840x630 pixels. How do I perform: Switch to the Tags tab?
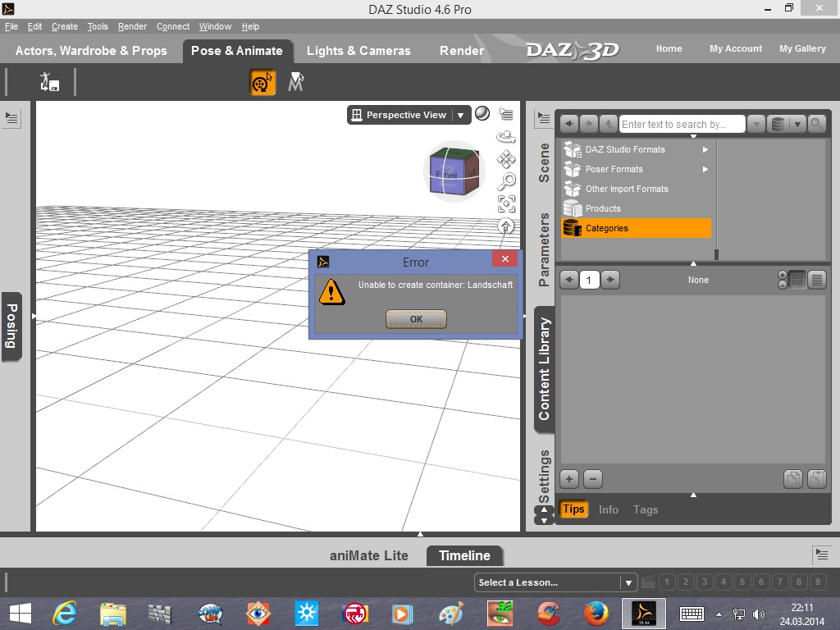[x=646, y=509]
